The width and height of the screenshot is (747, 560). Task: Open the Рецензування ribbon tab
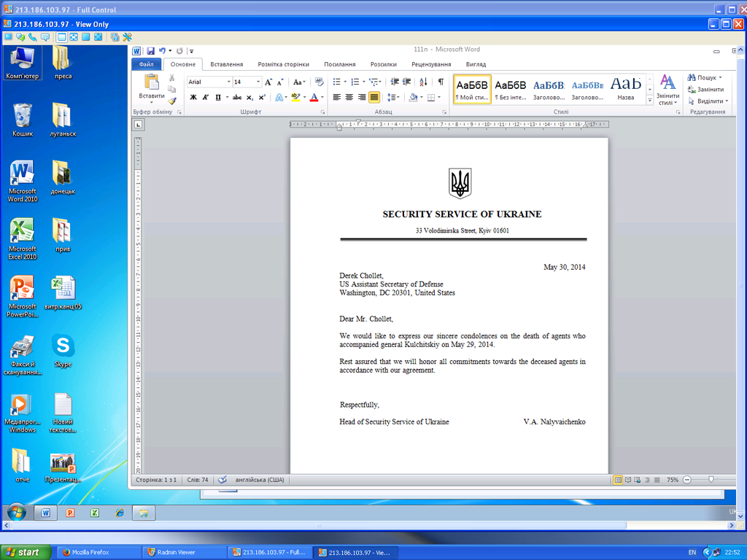pyautogui.click(x=431, y=64)
